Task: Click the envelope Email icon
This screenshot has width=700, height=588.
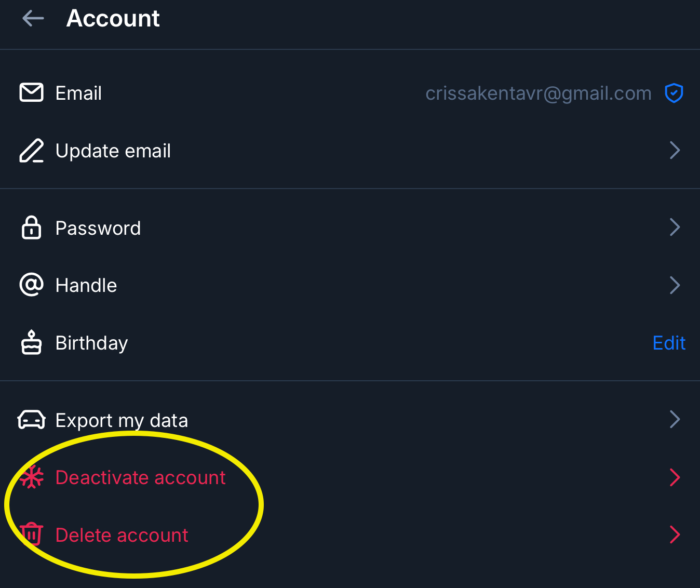Action: pyautogui.click(x=32, y=92)
